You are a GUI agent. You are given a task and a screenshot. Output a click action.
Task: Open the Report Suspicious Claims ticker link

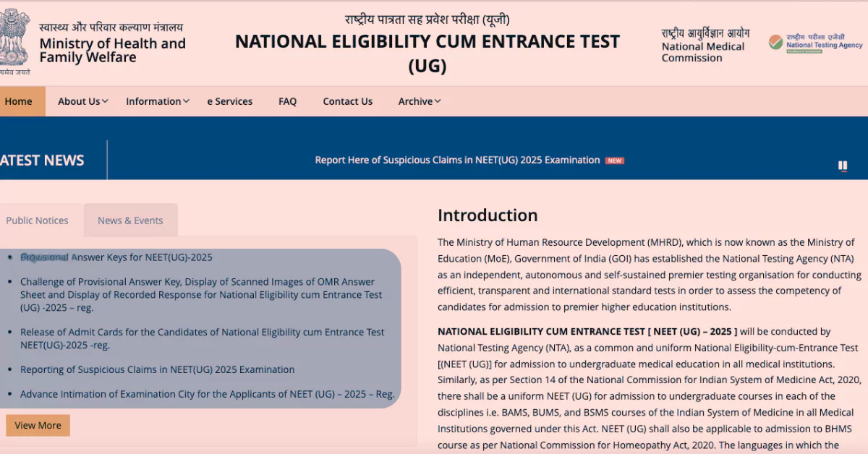click(x=457, y=160)
